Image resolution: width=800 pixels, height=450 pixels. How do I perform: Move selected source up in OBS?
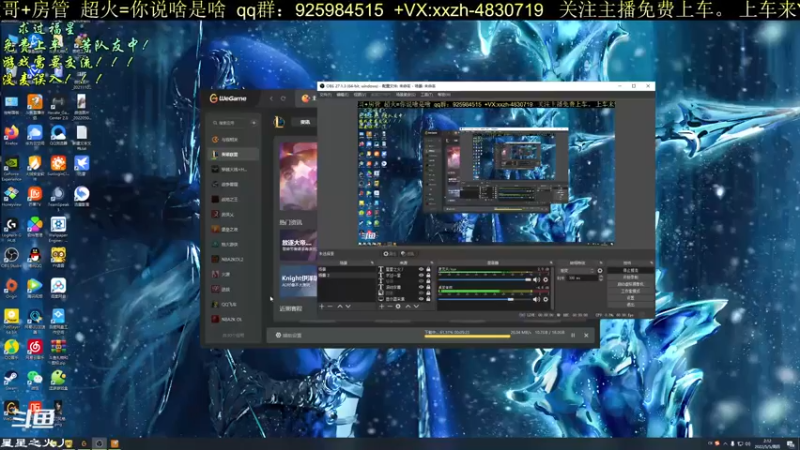[408, 306]
